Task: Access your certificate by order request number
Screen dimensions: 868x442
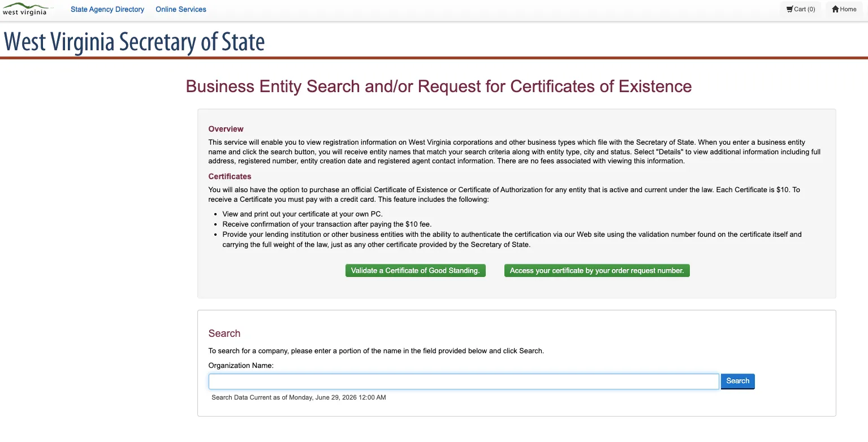Action: pos(597,271)
